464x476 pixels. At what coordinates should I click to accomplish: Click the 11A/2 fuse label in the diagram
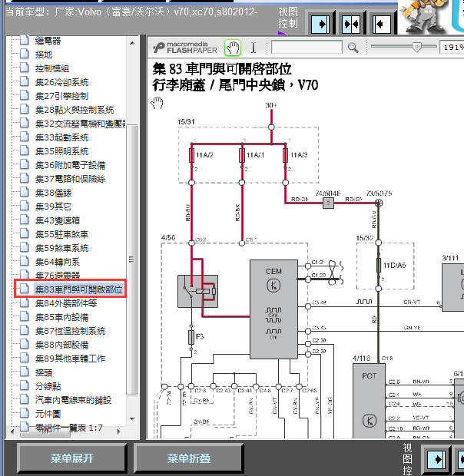[204, 155]
